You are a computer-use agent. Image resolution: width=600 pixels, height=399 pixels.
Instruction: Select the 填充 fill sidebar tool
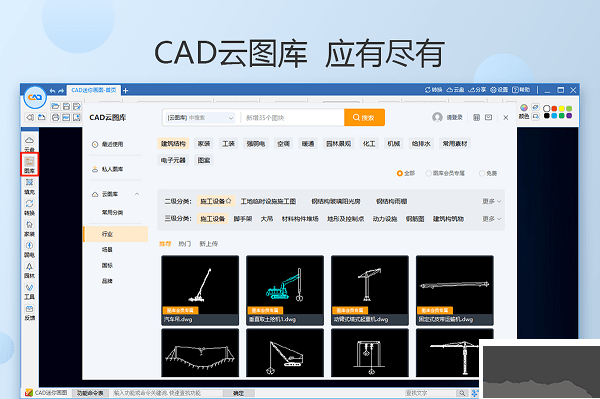tap(29, 186)
